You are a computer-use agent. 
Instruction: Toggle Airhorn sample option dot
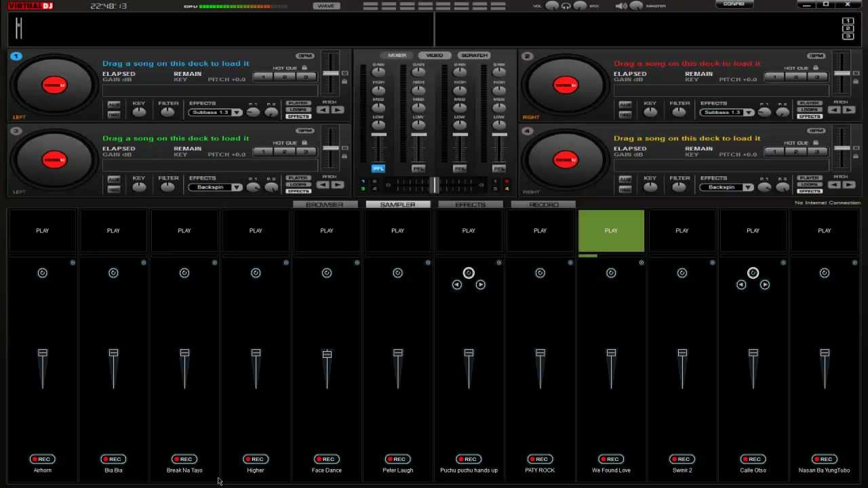coord(73,262)
